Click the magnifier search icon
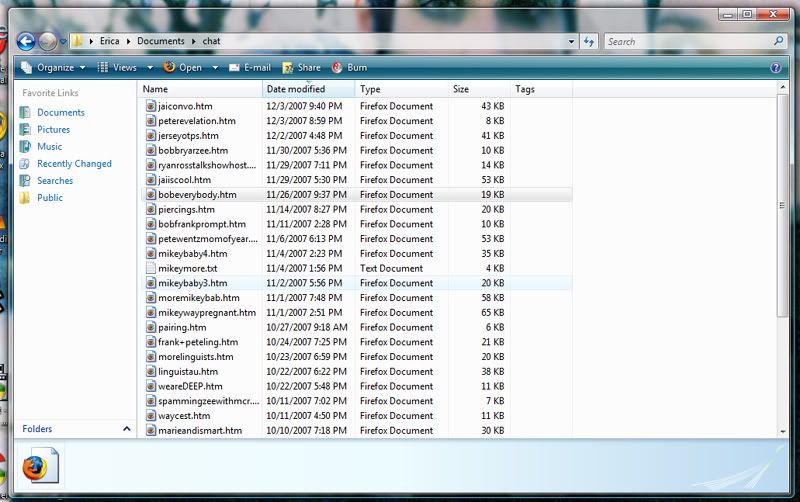 click(779, 41)
